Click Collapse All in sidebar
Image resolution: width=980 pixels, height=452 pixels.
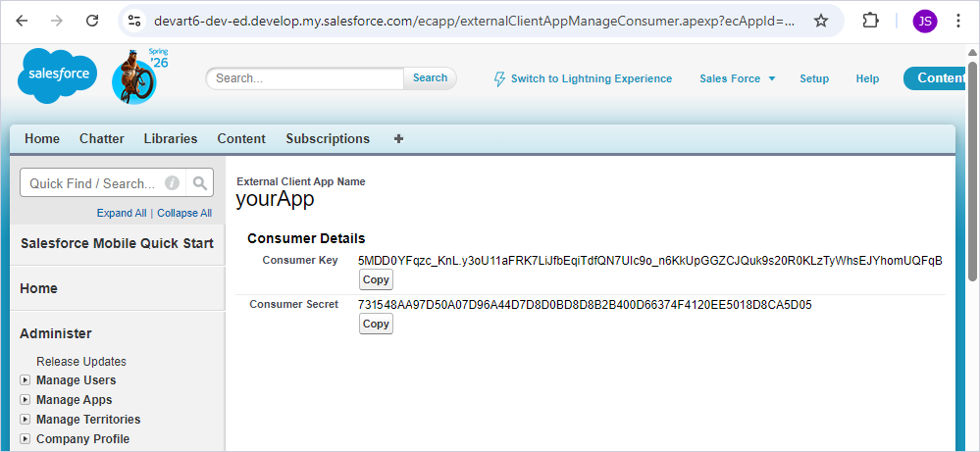click(184, 213)
